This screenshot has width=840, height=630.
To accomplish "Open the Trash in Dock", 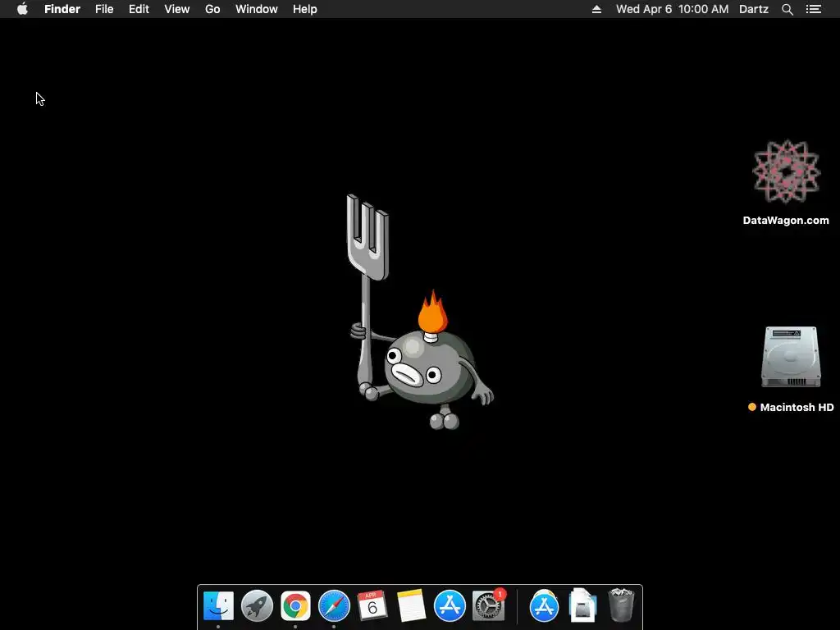I will click(622, 605).
